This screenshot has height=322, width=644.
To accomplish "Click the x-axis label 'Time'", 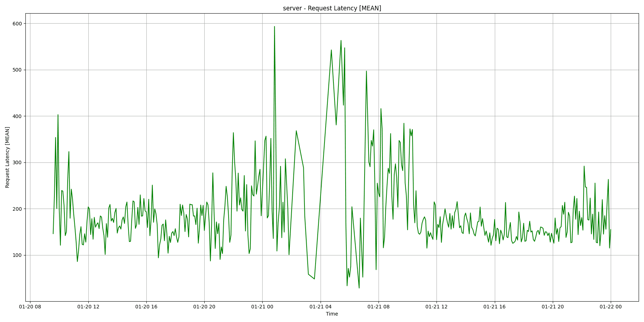I will click(x=332, y=314).
